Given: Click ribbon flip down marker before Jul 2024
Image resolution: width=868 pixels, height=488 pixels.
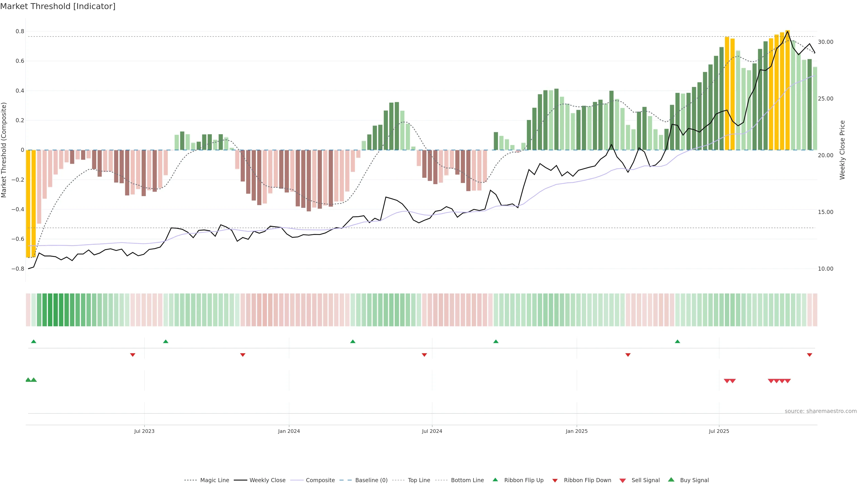Looking at the screenshot, I should pyautogui.click(x=424, y=355).
